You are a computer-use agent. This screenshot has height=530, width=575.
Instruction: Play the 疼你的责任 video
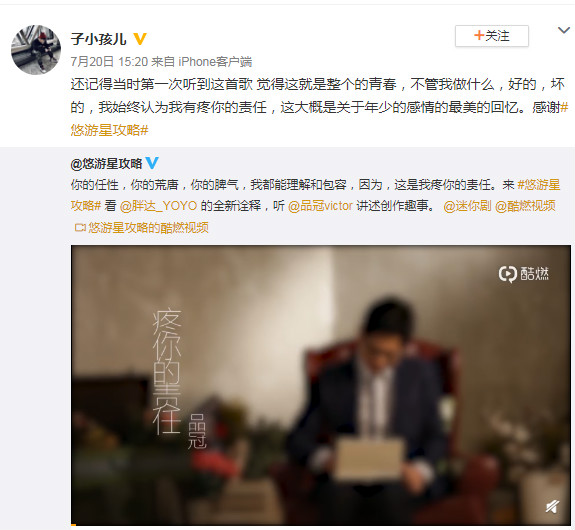[321, 385]
